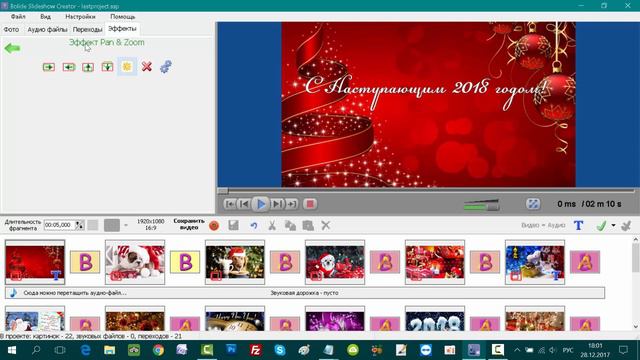The height and width of the screenshot is (360, 640).
Task: Open the Помощь menu
Action: pyautogui.click(x=122, y=17)
